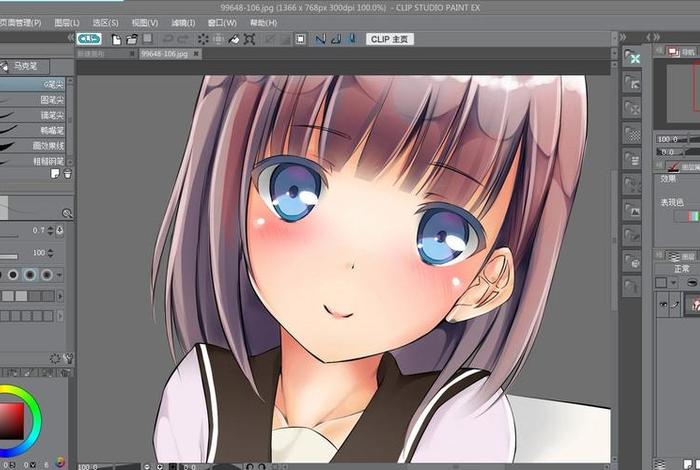Open the image material folder icon
Viewport: 700px width, 470px height.
tap(632, 209)
